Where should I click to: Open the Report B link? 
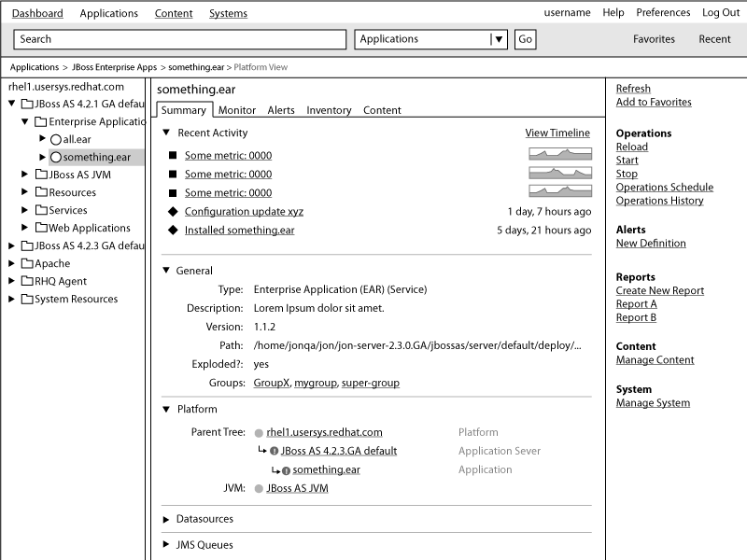636,317
